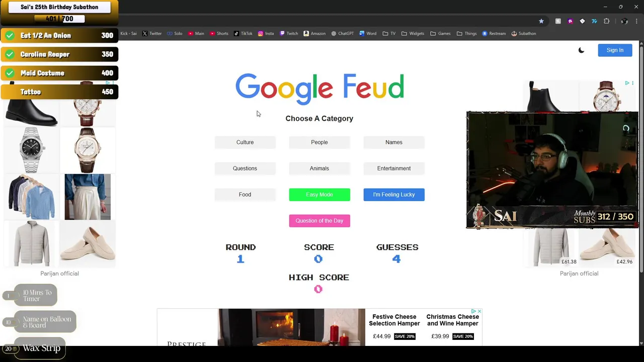Open the ChatGPT bookmark

coord(343,34)
